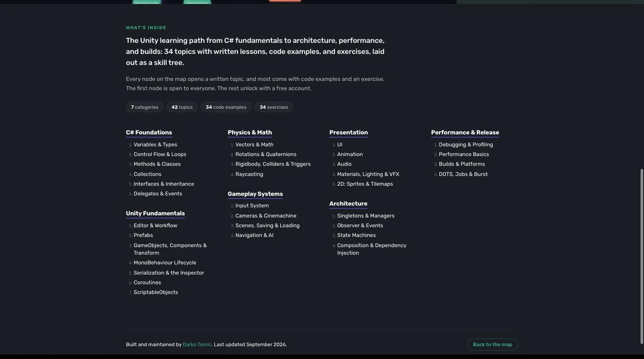Image resolution: width=644 pixels, height=359 pixels.
Task: Open Editor & Workflow topic
Action: [155, 225]
